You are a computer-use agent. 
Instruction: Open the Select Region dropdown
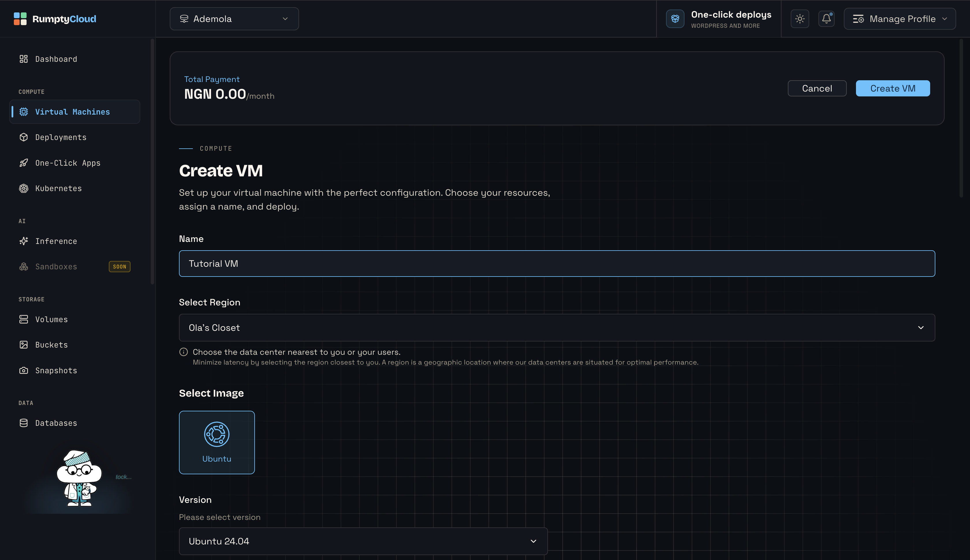[557, 328]
